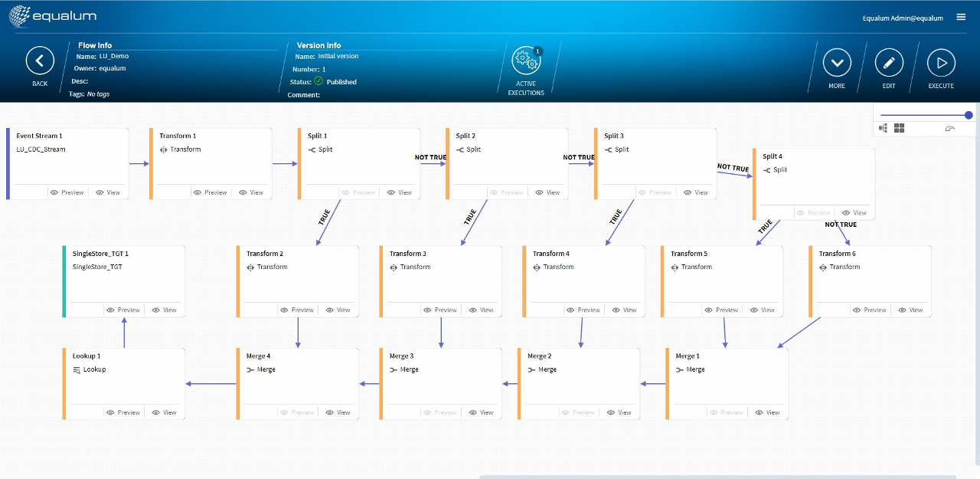
Task: Click the Equalum Admin@equalum user label
Action: (903, 18)
